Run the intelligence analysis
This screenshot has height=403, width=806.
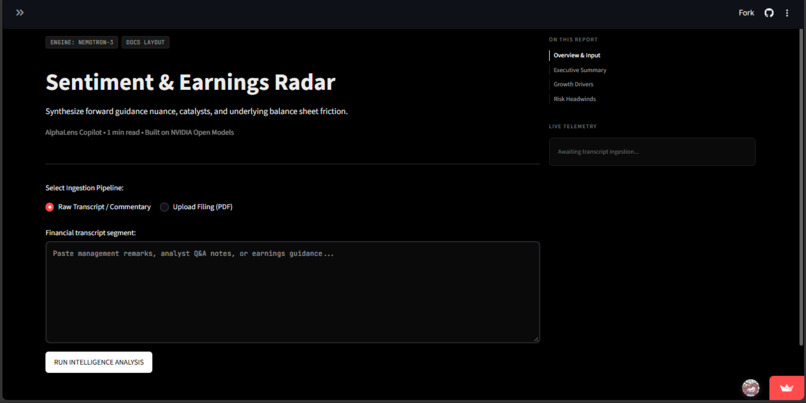pyautogui.click(x=99, y=362)
